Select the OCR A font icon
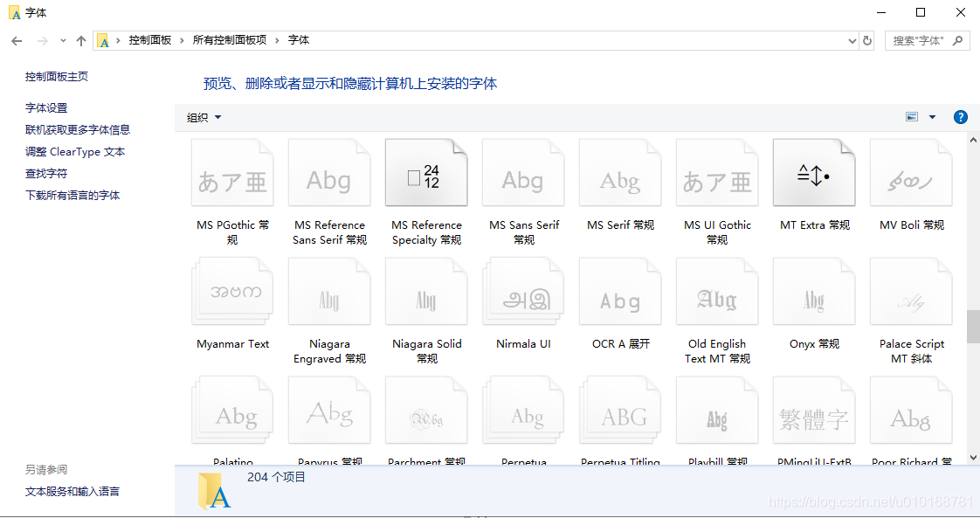The image size is (980, 518). tap(620, 292)
